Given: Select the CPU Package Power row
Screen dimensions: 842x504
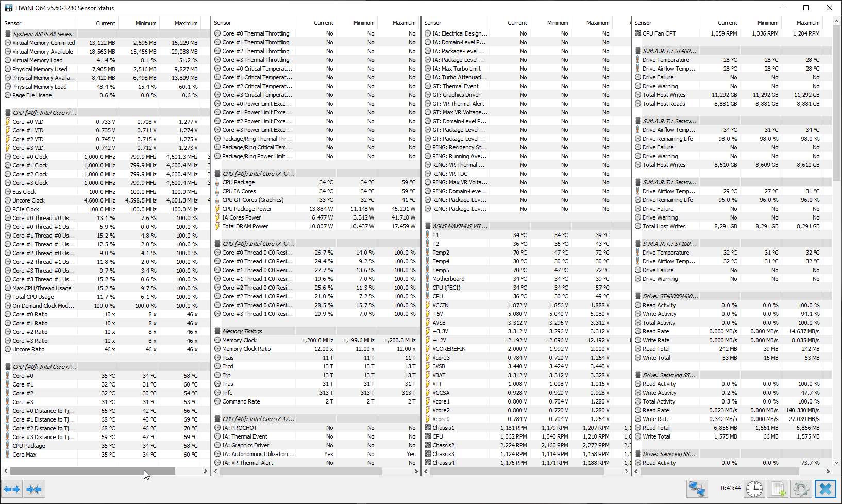Looking at the screenshot, I should pyautogui.click(x=247, y=209).
